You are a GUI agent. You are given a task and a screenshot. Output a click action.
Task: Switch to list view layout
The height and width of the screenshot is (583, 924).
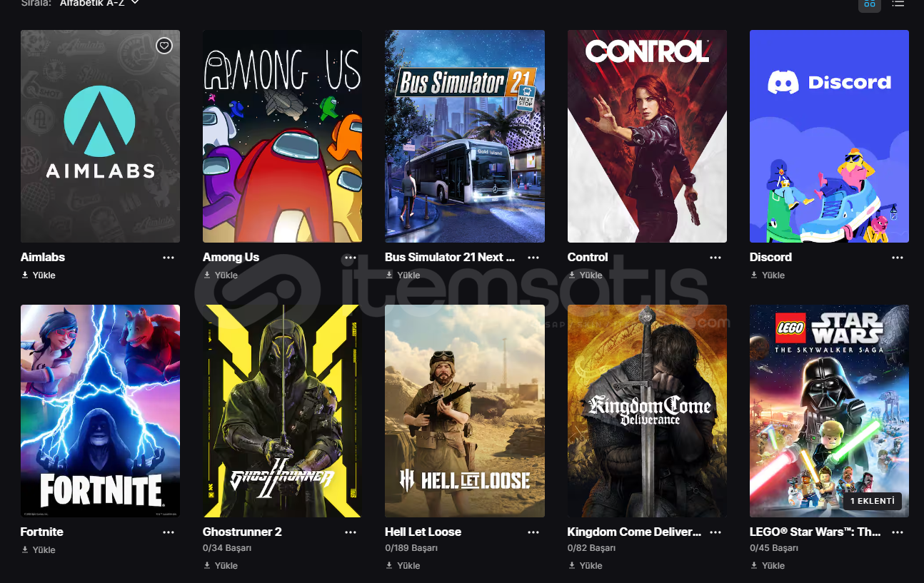coord(898,4)
